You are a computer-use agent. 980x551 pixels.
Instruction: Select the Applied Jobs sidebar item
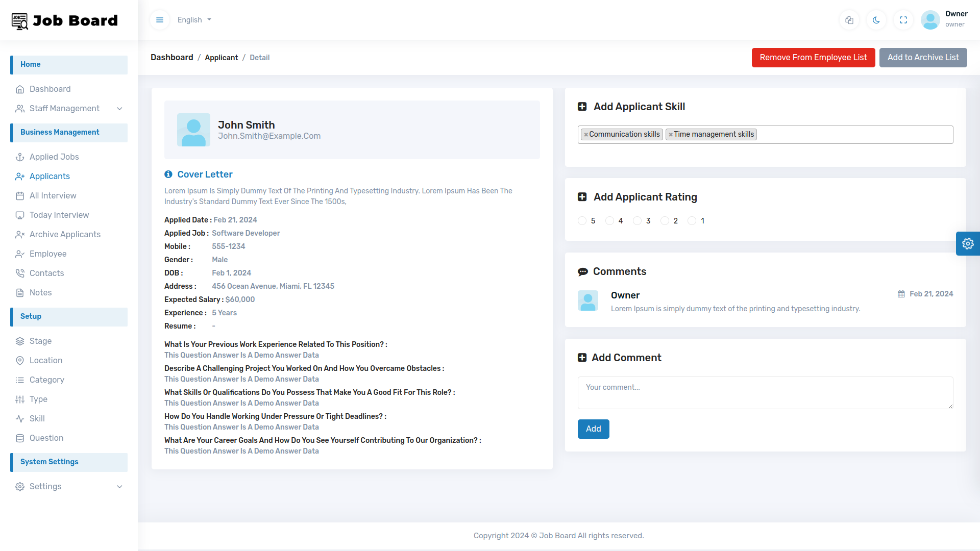(x=54, y=157)
